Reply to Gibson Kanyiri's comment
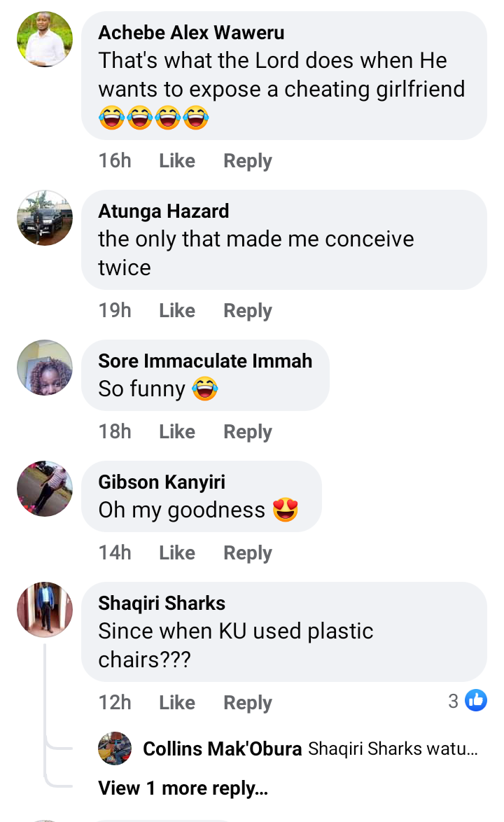The image size is (504, 822). click(247, 553)
